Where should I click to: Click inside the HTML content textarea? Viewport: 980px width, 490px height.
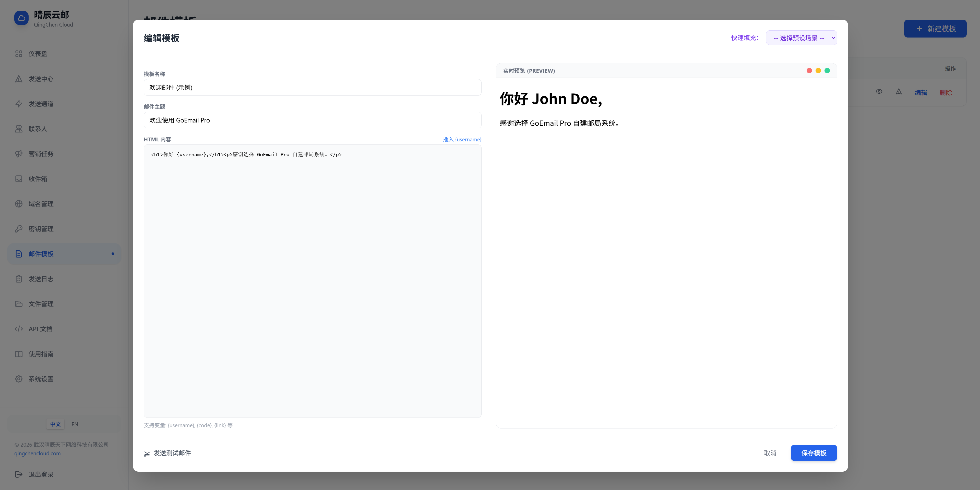pyautogui.click(x=312, y=281)
